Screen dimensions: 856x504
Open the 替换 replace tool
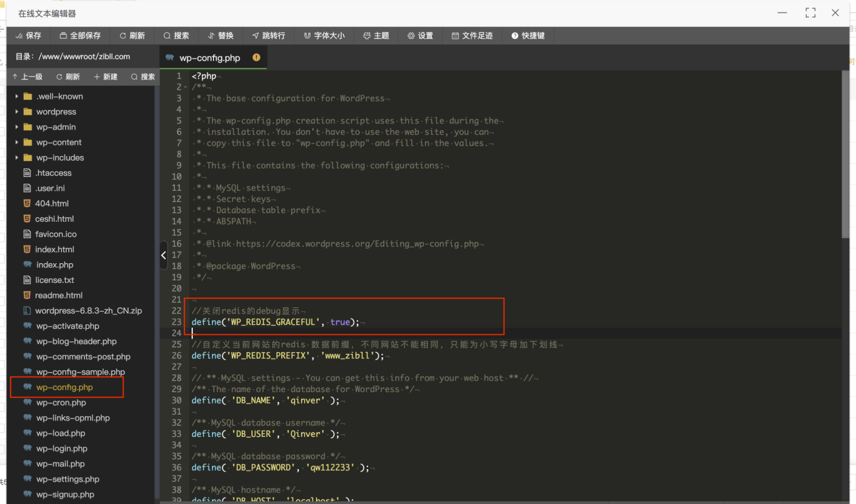pyautogui.click(x=221, y=36)
